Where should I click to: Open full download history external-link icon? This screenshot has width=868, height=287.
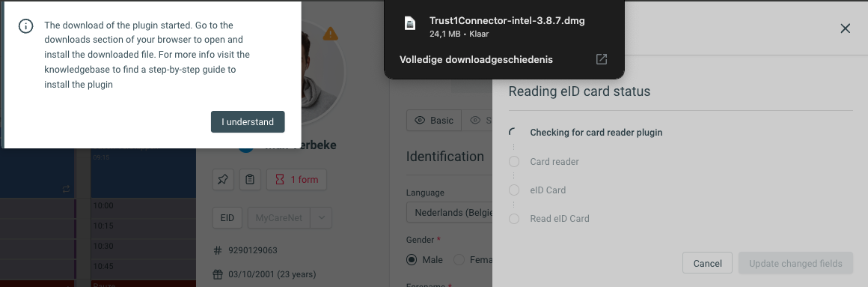[601, 59]
